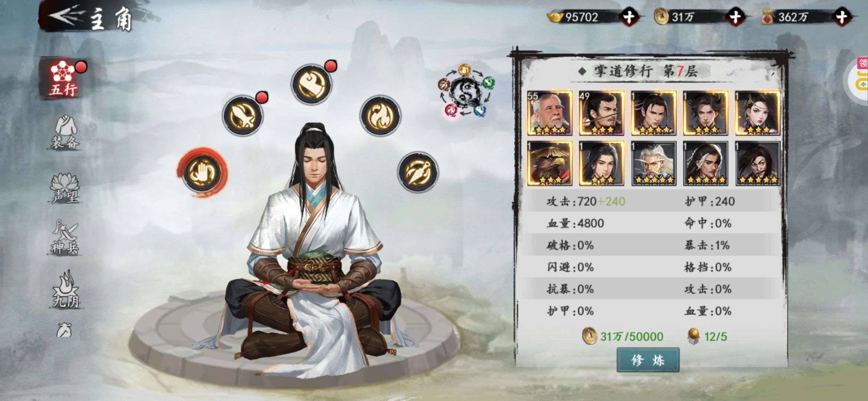Screen dimensions: 868x401
Task: Open the 九阴 tab
Action: pyautogui.click(x=66, y=289)
